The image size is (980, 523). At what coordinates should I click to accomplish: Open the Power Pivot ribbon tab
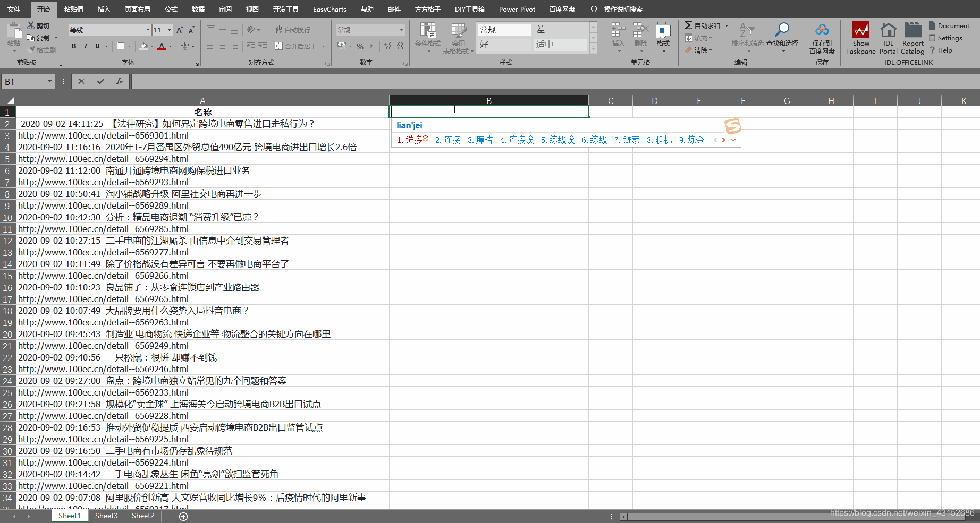tap(517, 9)
